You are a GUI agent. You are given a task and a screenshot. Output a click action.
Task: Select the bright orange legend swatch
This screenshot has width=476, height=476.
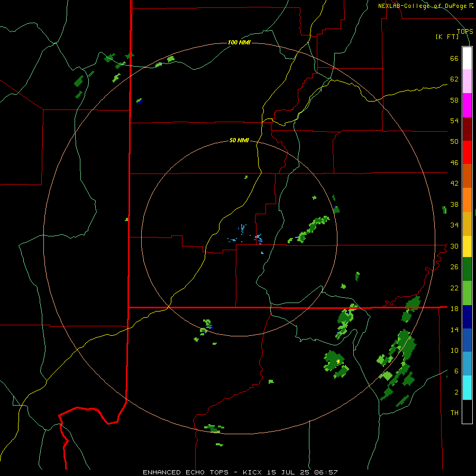[467, 200]
